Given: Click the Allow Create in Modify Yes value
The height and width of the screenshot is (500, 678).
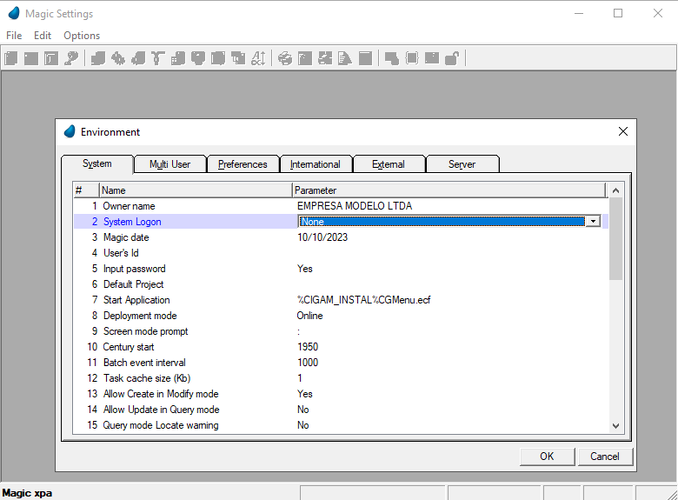Looking at the screenshot, I should (304, 394).
